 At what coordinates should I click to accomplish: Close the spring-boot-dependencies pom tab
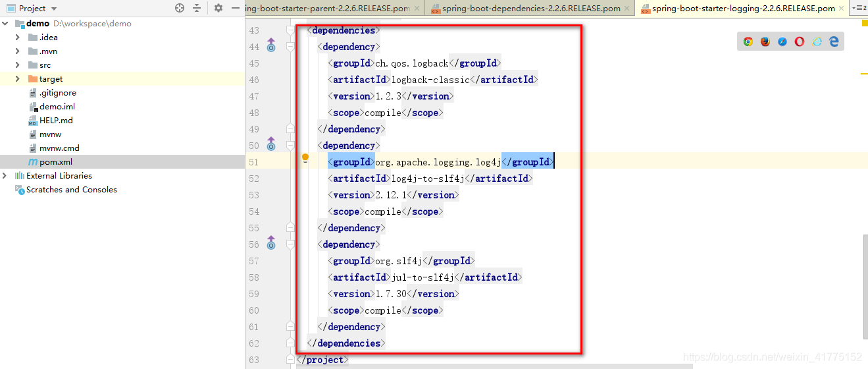coord(627,9)
